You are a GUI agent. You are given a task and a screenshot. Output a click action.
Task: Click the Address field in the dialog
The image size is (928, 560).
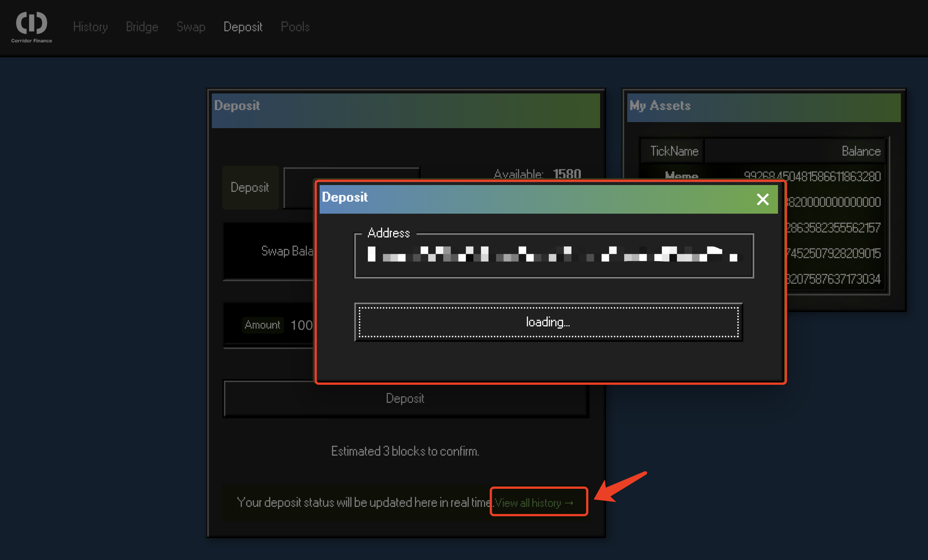554,255
